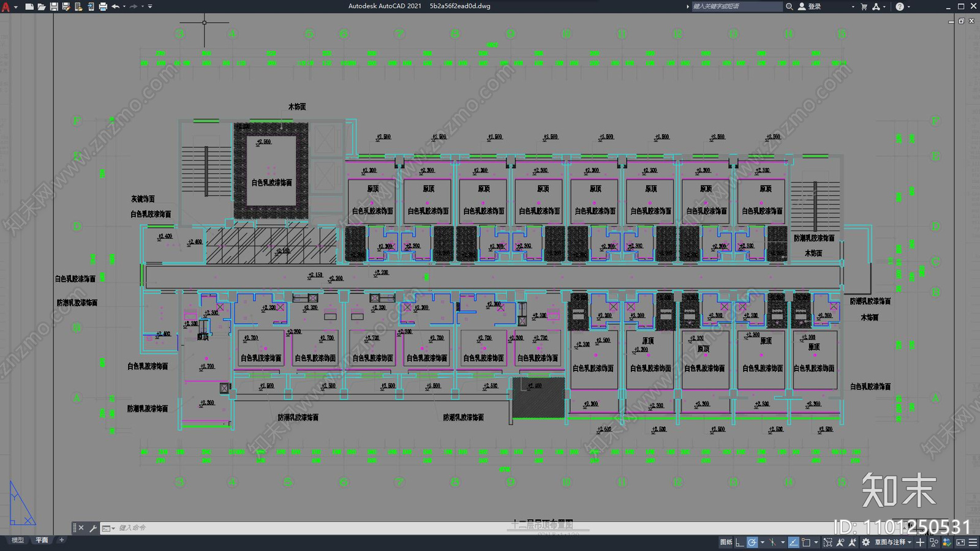Image resolution: width=980 pixels, height=551 pixels.
Task: Toggle 2D object snap in status bar
Action: pos(806,542)
